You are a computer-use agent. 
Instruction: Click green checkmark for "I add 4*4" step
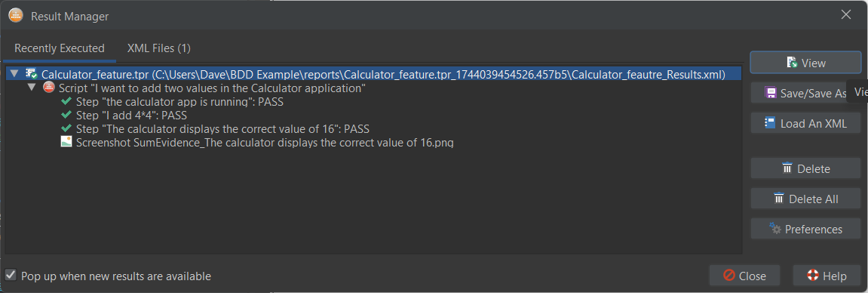click(x=66, y=116)
